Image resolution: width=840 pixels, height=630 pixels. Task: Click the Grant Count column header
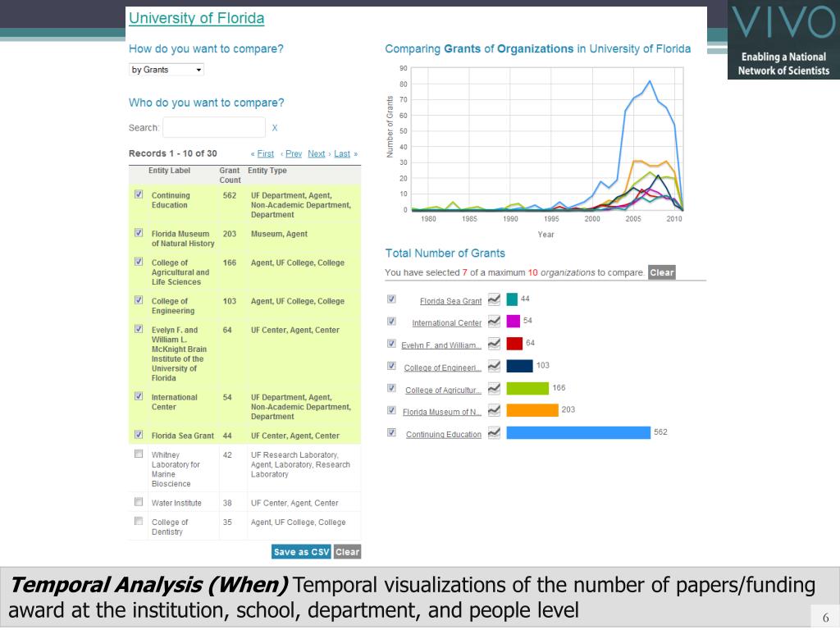click(x=230, y=176)
